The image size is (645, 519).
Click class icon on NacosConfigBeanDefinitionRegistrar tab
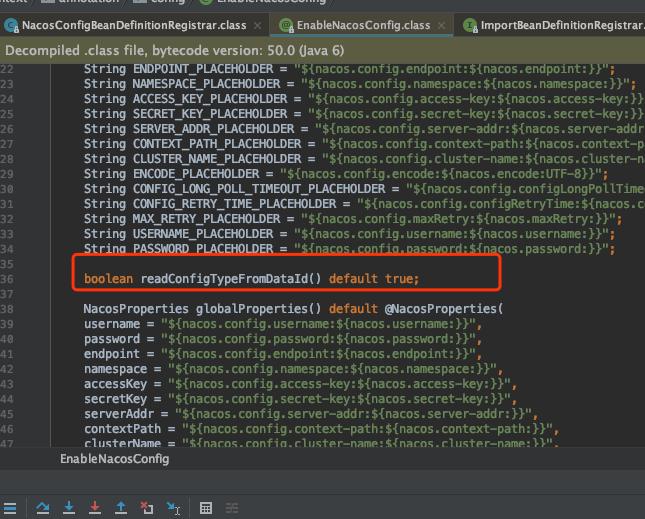click(x=11, y=25)
